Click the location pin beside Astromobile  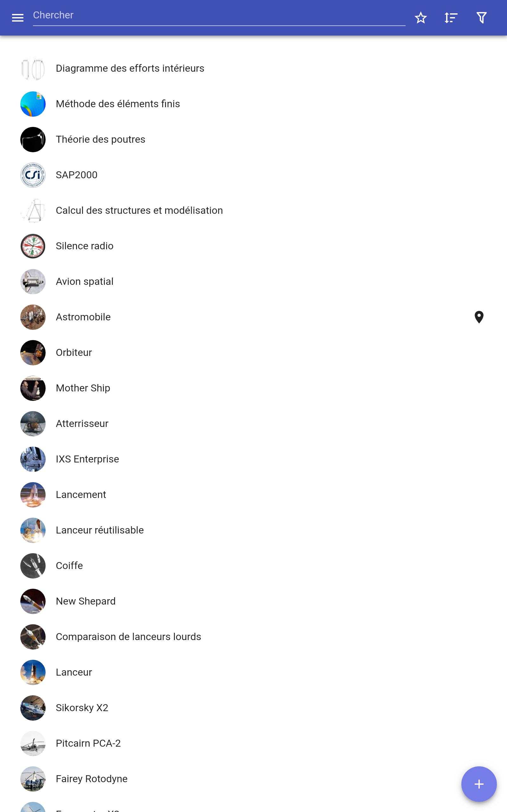[479, 317]
